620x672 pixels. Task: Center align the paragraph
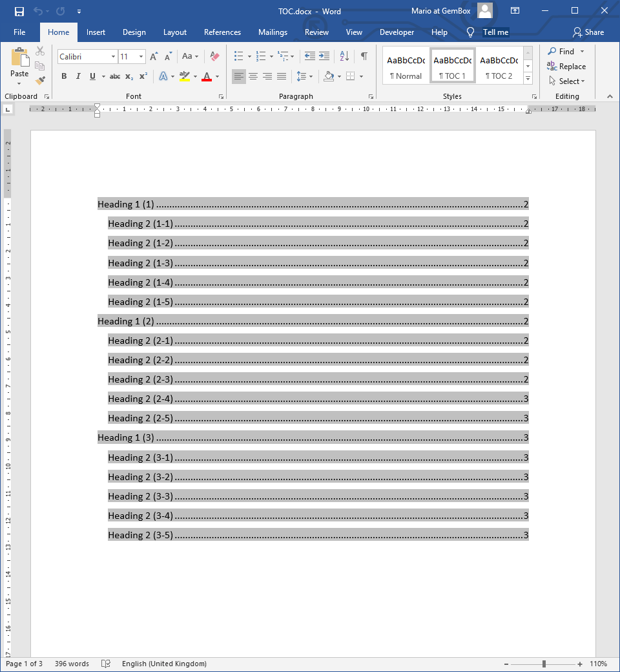tap(253, 76)
